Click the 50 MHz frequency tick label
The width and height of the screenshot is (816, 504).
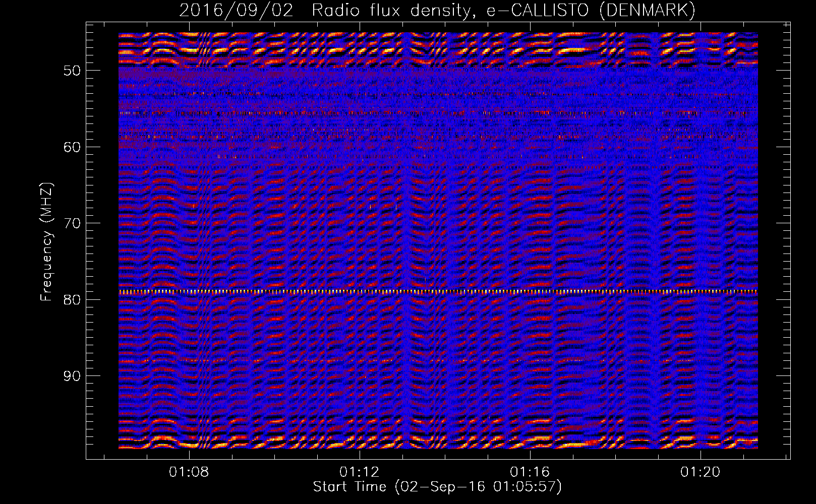pyautogui.click(x=72, y=71)
